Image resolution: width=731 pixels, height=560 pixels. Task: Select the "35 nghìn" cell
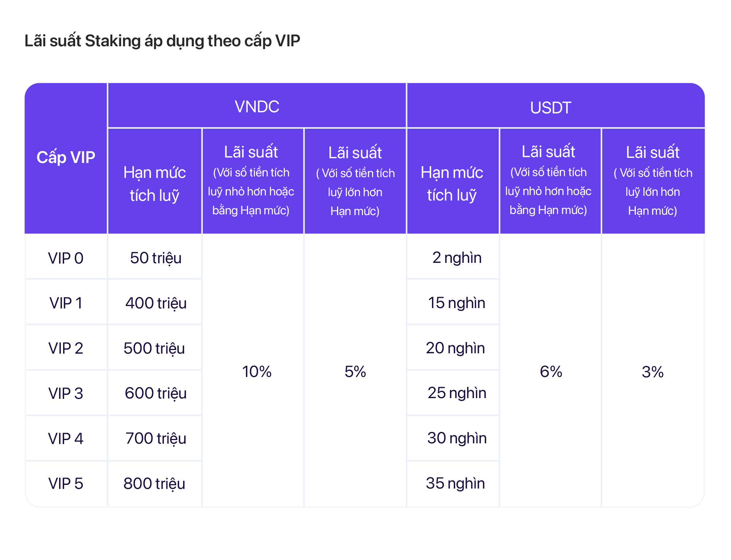pyautogui.click(x=455, y=483)
